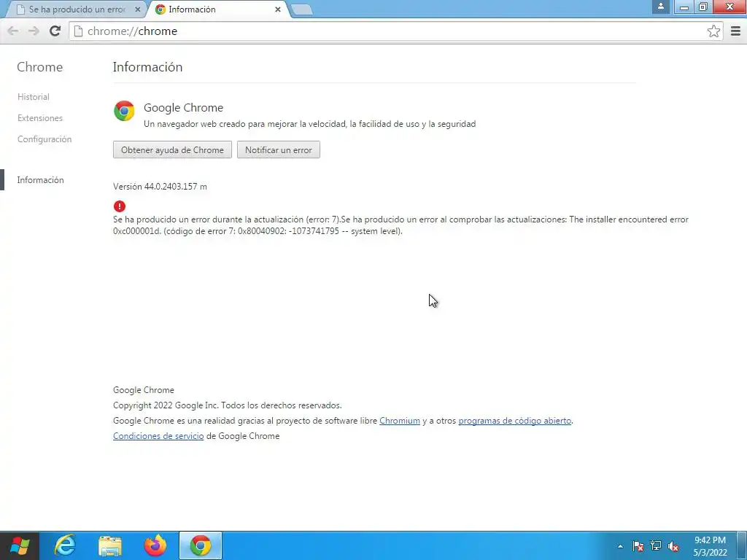Open the Chrome hamburger menu

pyautogui.click(x=735, y=31)
